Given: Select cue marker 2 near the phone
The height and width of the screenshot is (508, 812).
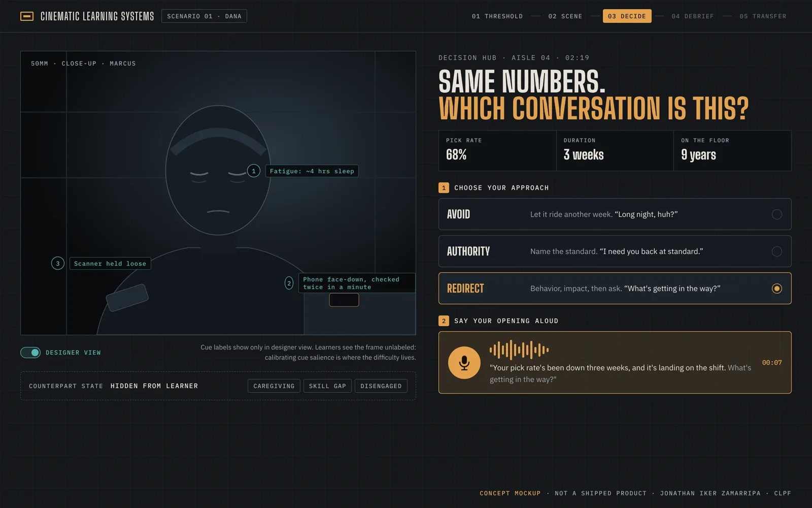Looking at the screenshot, I should click(289, 283).
